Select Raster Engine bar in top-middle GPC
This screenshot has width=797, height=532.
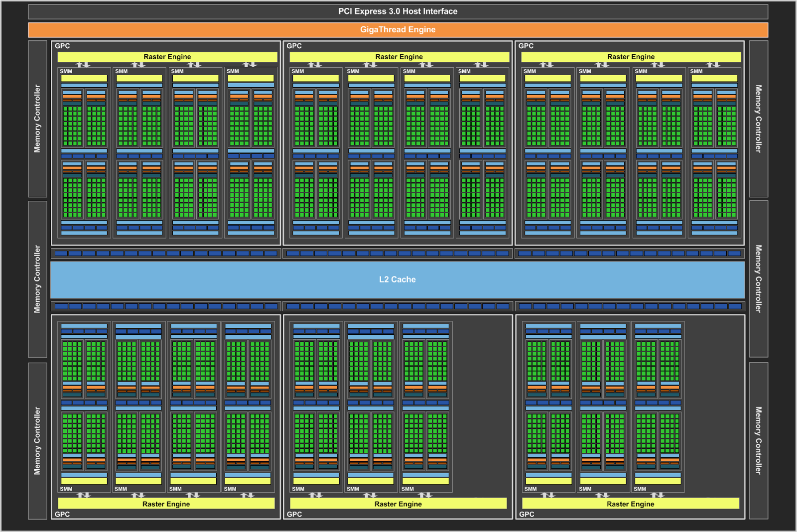tap(399, 57)
